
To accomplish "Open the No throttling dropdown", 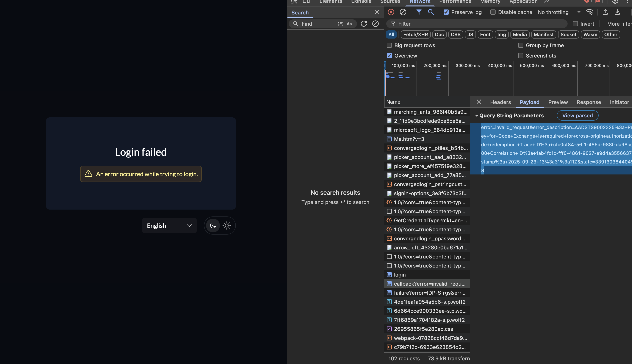I will pyautogui.click(x=559, y=12).
